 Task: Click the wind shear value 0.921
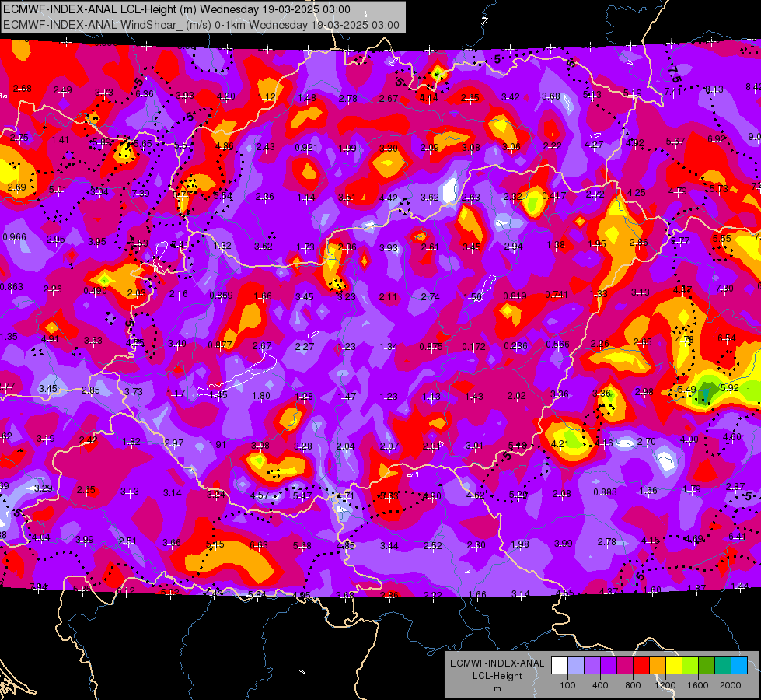306,148
